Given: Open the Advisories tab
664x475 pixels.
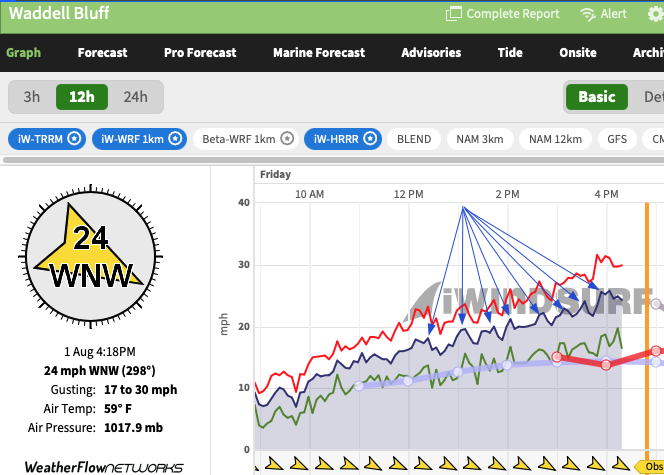Looking at the screenshot, I should (431, 52).
